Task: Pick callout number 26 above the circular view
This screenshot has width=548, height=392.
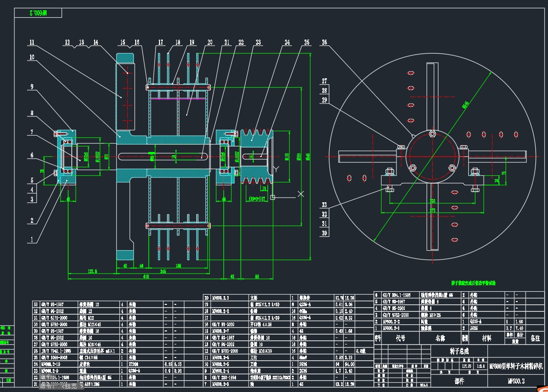Action: coord(324,42)
